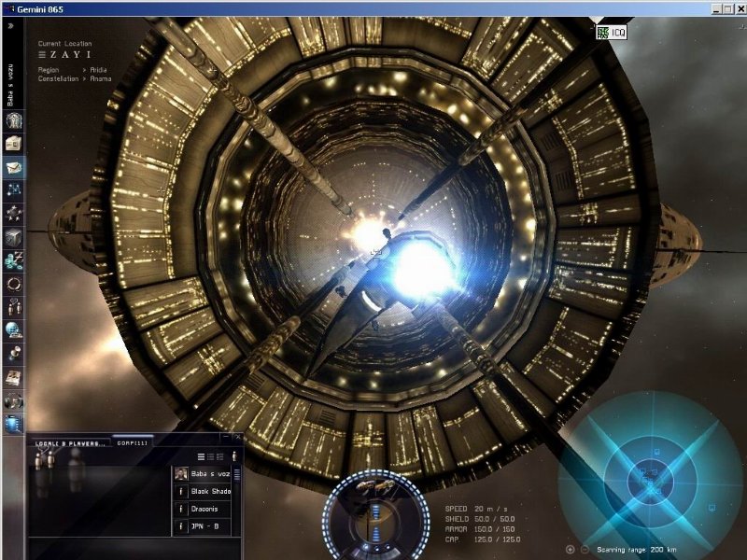Open the headphones jukebox icon
Image resolution: width=747 pixels, height=560 pixels.
click(14, 401)
